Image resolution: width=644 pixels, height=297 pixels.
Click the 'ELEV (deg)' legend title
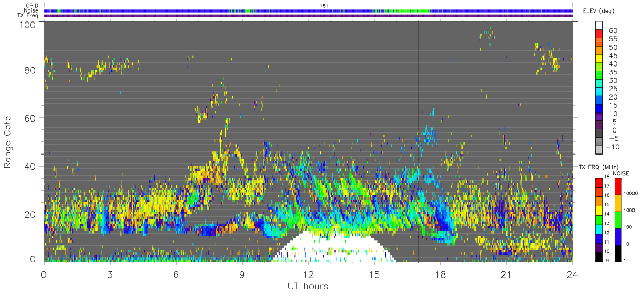tap(599, 11)
